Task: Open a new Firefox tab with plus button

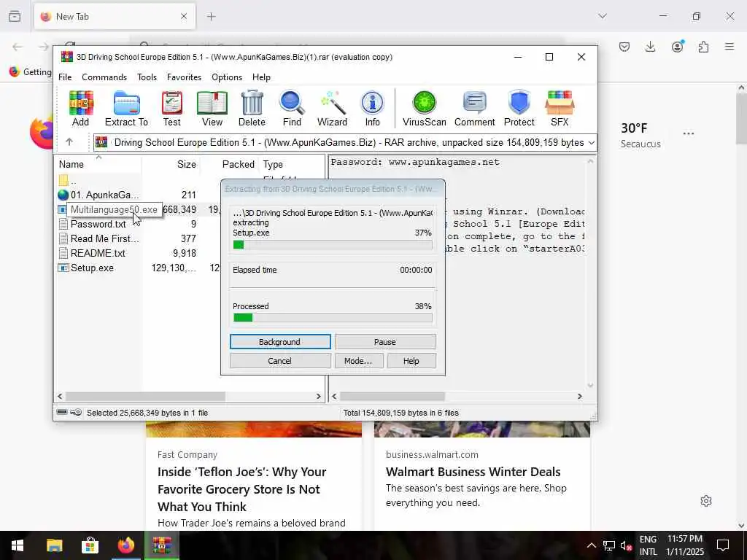Action: pos(212,17)
